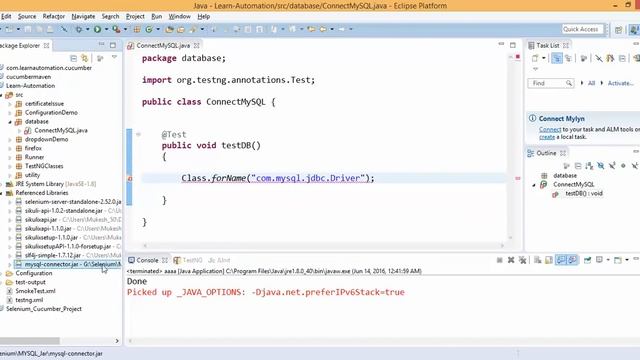This screenshot has height=360, width=640.
Task: Open New Task dropdown arrow in Task List
Action: point(544,58)
